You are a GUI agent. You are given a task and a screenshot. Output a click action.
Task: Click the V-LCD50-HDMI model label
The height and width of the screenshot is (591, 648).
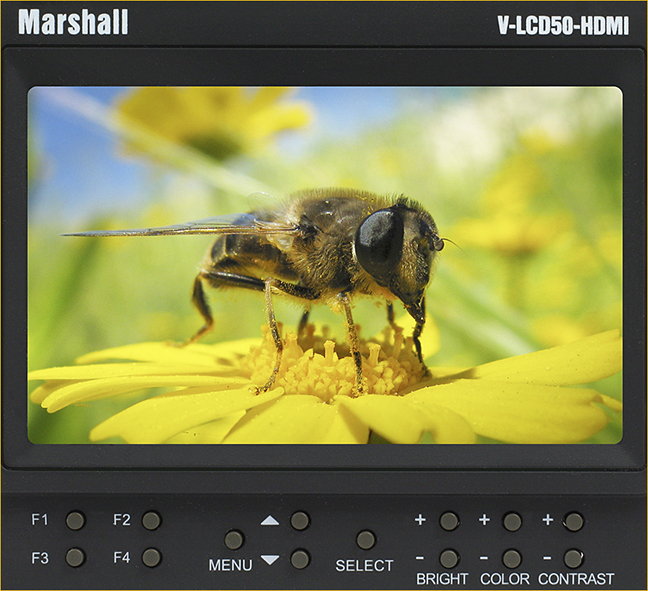(563, 26)
